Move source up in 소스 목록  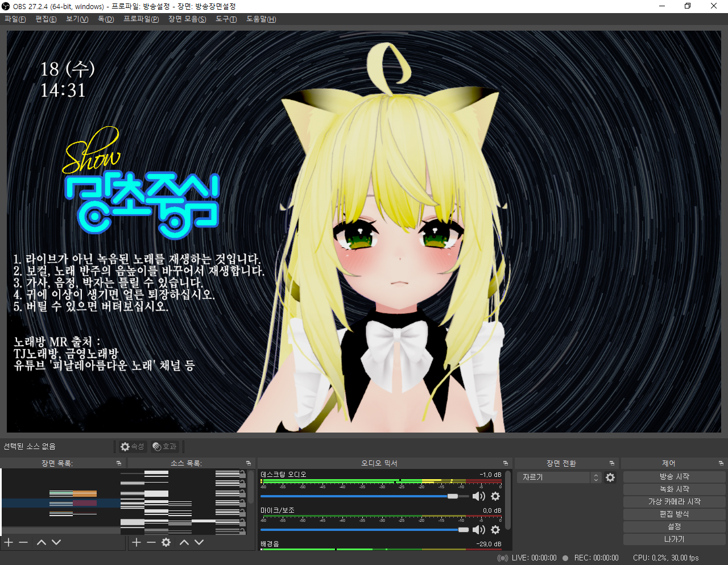pos(184,542)
